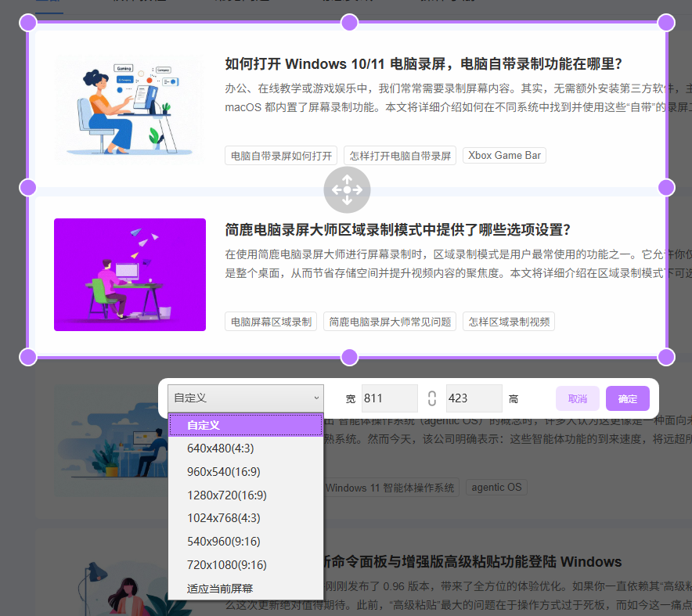
Task: Click the top-center selection edge handle
Action: coord(348,23)
